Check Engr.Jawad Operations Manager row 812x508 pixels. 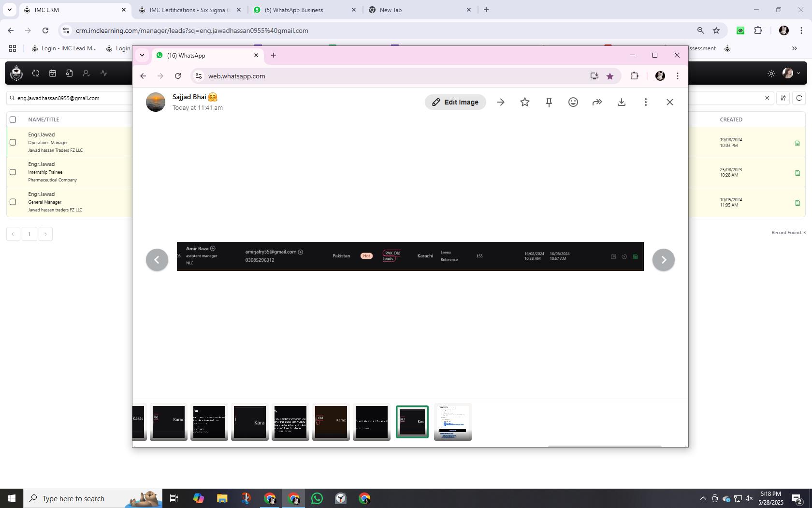tap(13, 142)
